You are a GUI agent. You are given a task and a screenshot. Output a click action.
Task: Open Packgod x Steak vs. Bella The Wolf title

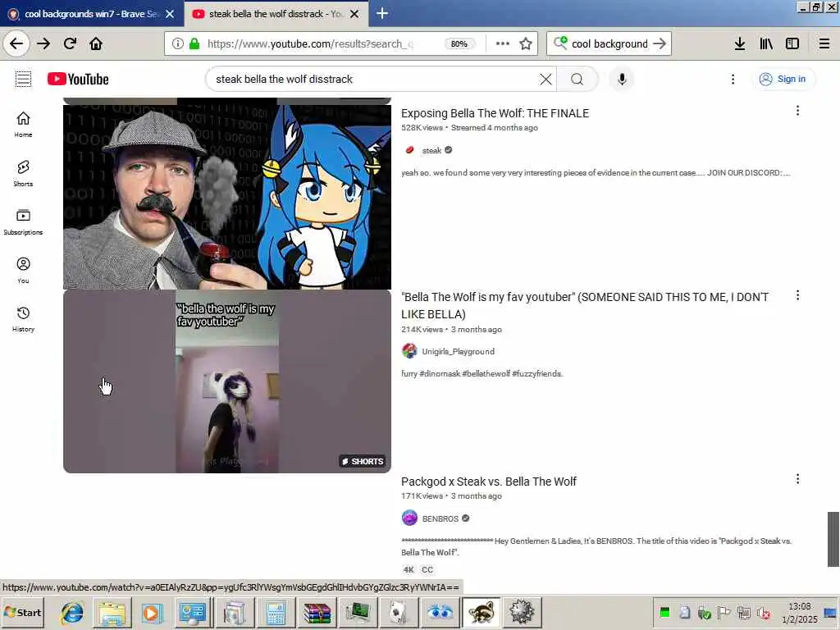tap(489, 482)
